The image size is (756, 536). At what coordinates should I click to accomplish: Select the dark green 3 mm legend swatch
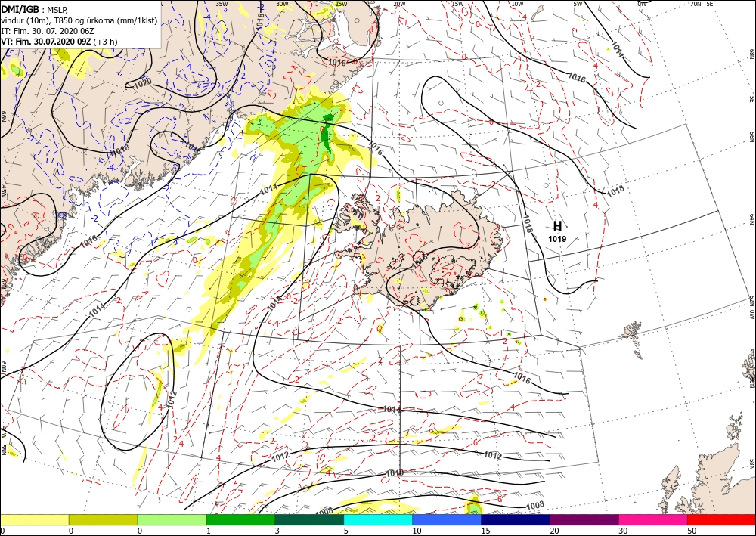pos(309,519)
